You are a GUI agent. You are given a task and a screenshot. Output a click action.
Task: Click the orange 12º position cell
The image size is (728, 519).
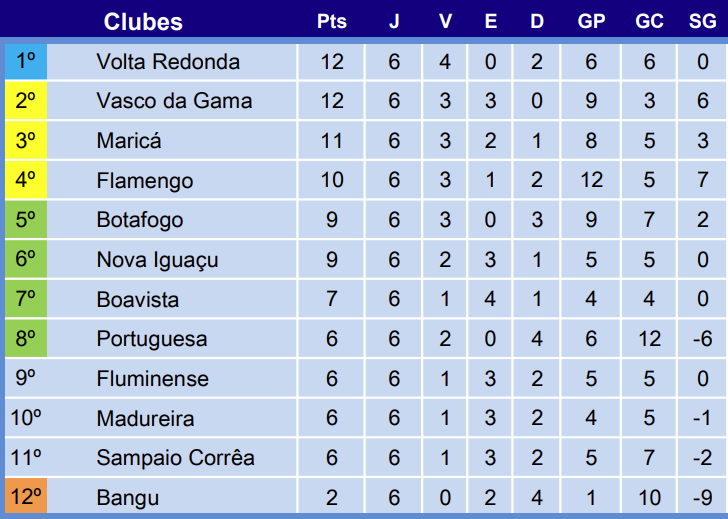click(x=26, y=498)
